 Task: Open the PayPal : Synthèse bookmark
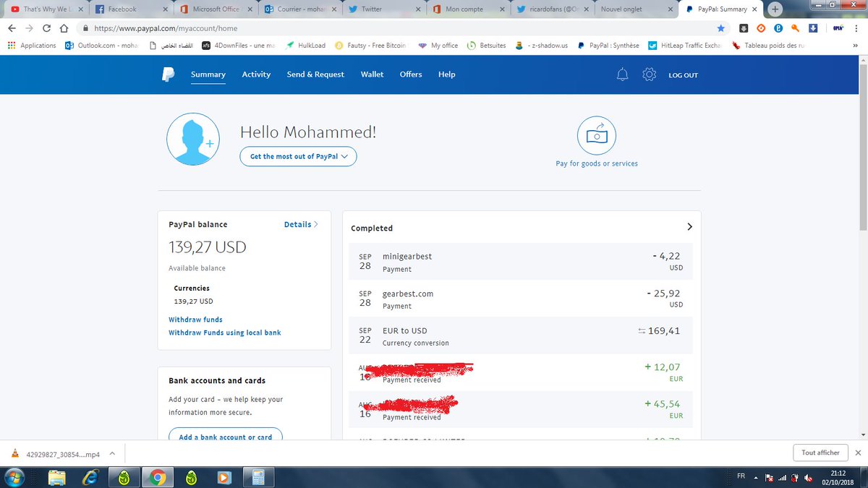point(608,45)
